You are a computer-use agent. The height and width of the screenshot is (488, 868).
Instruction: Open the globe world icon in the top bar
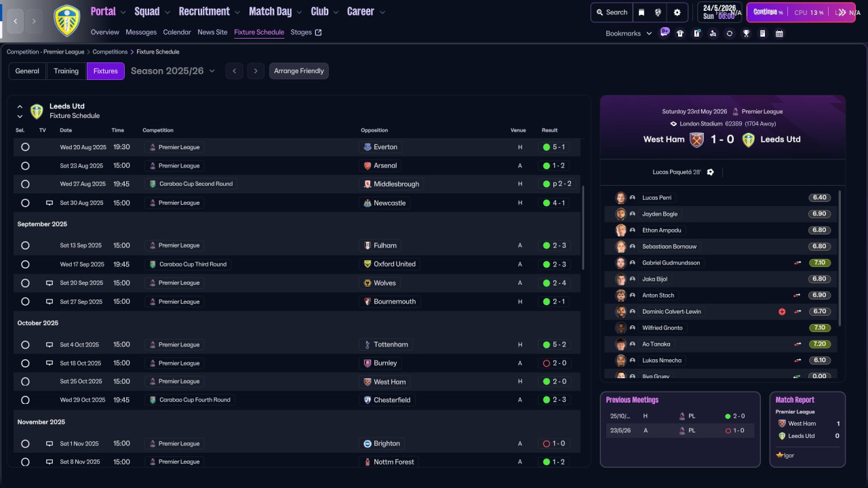point(658,12)
